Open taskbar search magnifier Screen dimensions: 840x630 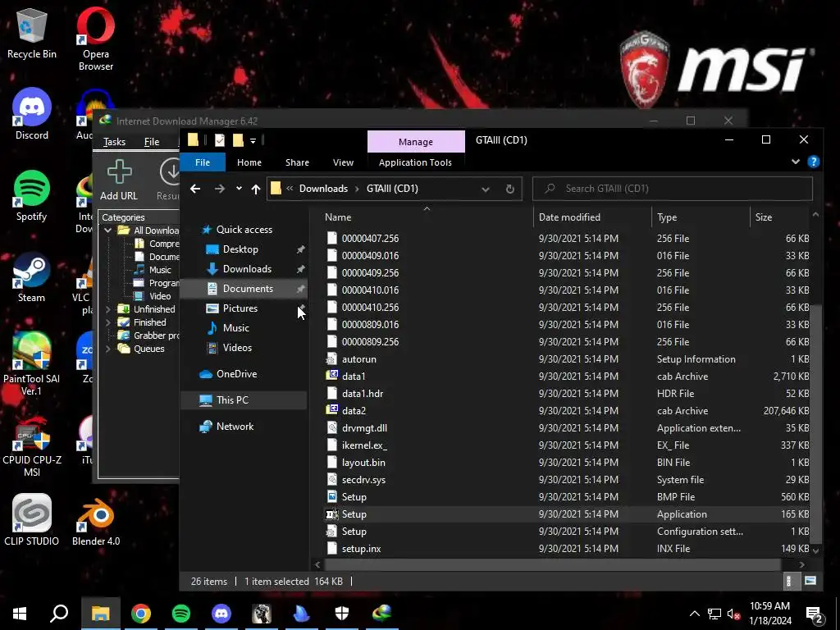click(x=59, y=614)
